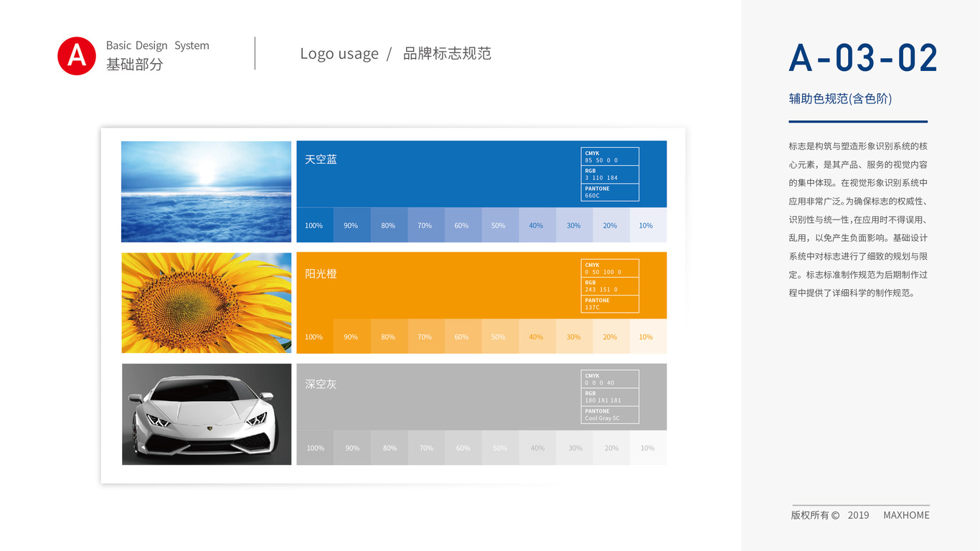Select the gray 60% tint swatch
The height and width of the screenshot is (551, 980).
[463, 448]
